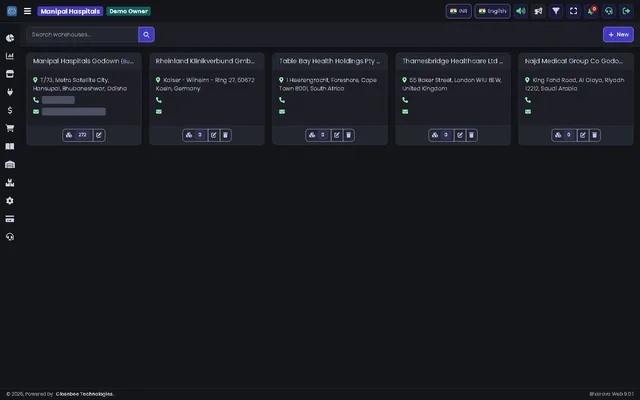Open the analytics line chart sidebar icon
This screenshot has height=400, width=640.
click(x=10, y=56)
